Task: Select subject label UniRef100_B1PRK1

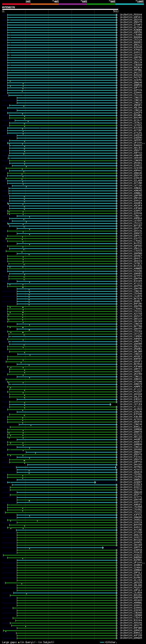Action: pos(131,560)
